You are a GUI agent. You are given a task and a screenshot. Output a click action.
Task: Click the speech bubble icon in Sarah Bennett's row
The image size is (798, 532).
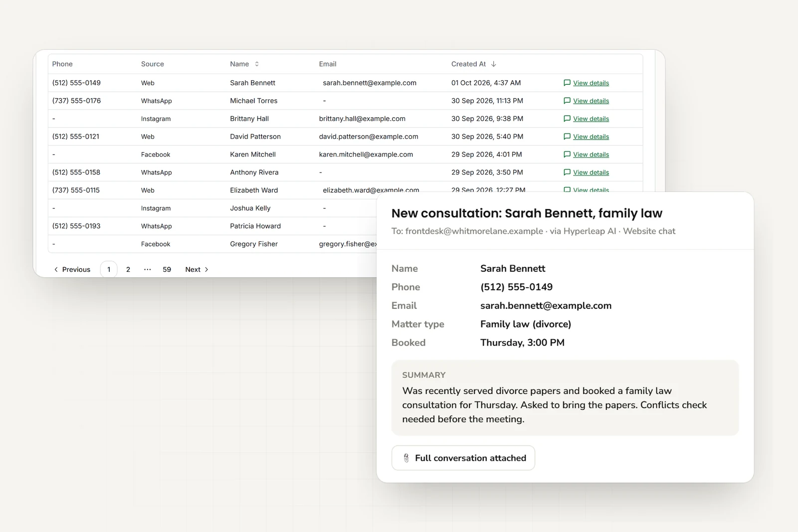pyautogui.click(x=567, y=83)
